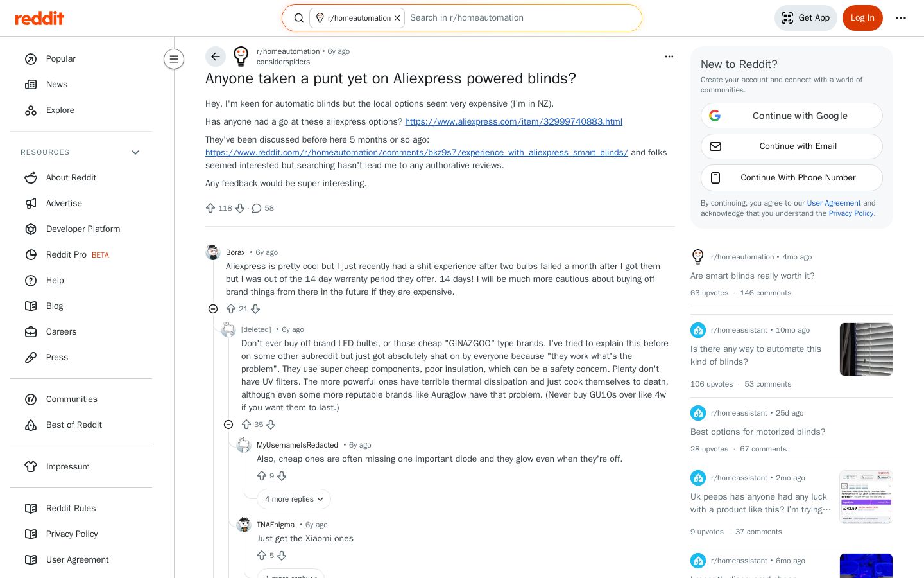Open the three-dot menu beside Log In

point(901,18)
